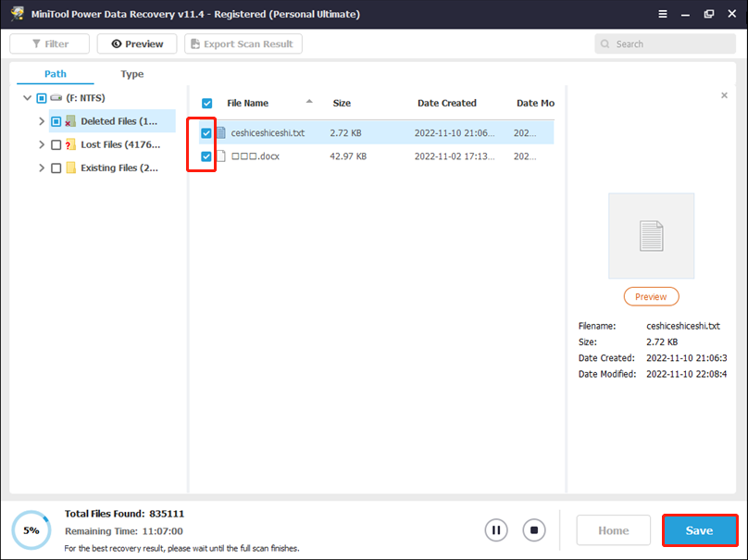Uncheck the ceshiceshi.txt checkbox
This screenshot has width=748, height=560.
pyautogui.click(x=206, y=133)
